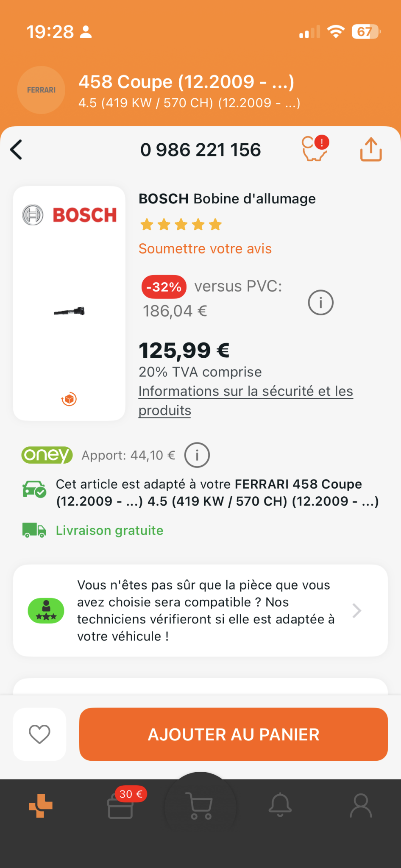The width and height of the screenshot is (401, 868).
Task: Open the piggy bank savings icon
Action: click(x=315, y=149)
